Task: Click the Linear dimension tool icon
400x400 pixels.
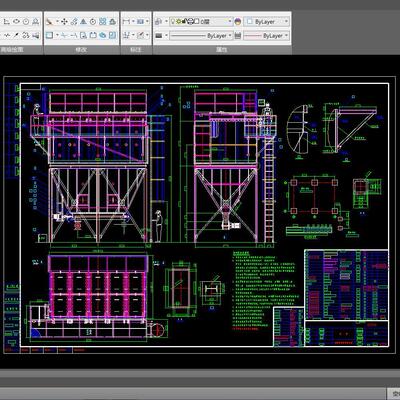Action: [x=126, y=22]
